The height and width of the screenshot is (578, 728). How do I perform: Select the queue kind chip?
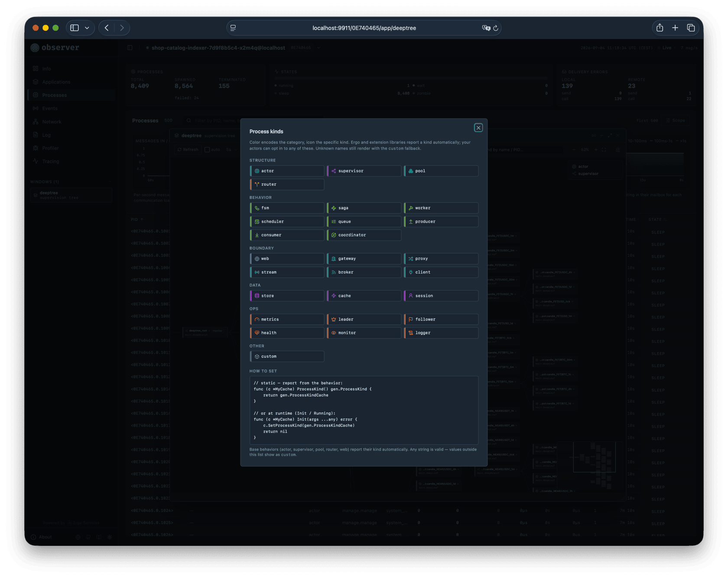tap(364, 222)
